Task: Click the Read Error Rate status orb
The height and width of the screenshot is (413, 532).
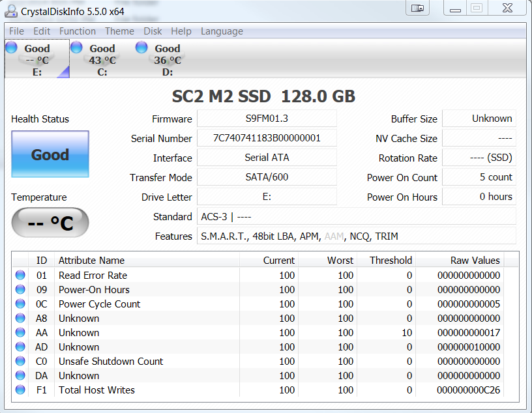Action: click(x=21, y=276)
